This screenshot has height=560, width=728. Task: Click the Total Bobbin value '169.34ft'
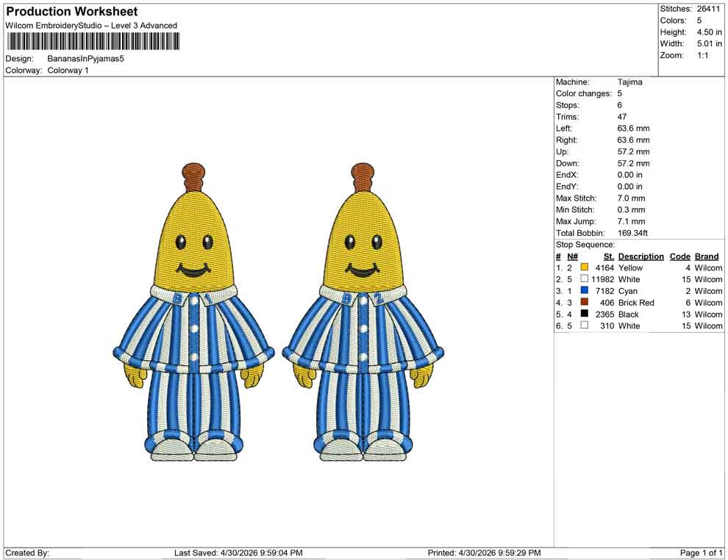point(632,233)
